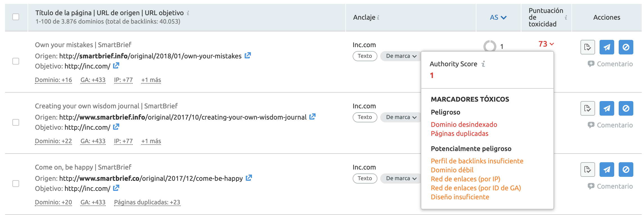Click Dominio: +16 marker link
The width and height of the screenshot is (644, 215).
coord(53,80)
